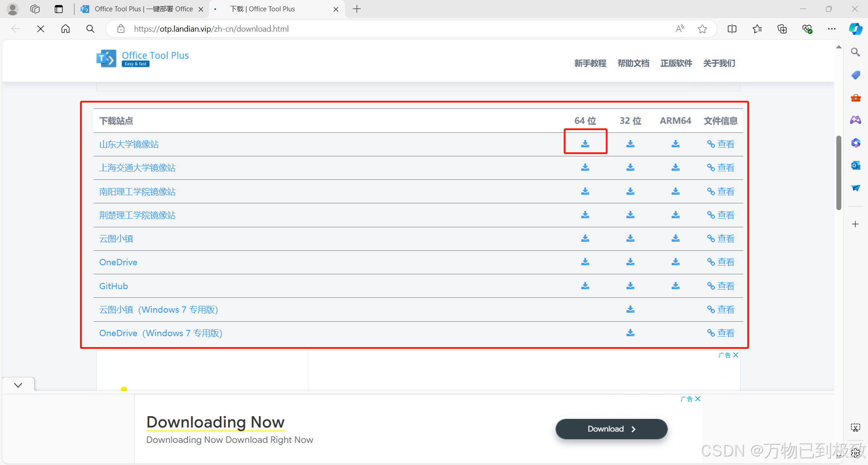Toggle split screen view
This screenshot has width=868, height=465.
[732, 29]
